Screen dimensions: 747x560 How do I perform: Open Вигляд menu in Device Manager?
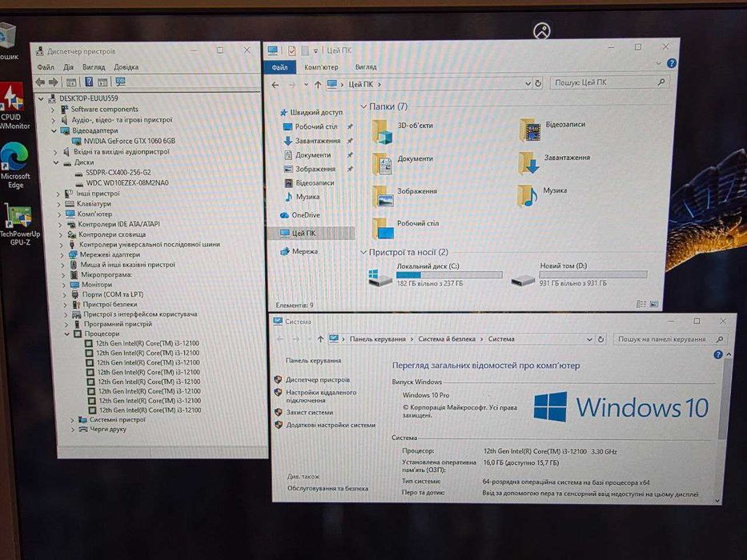point(94,67)
